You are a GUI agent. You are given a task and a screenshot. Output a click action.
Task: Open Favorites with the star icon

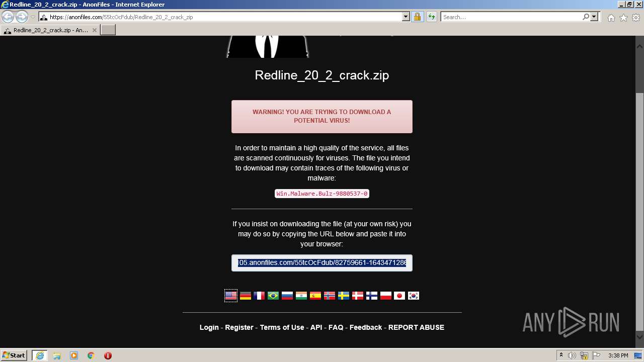[x=623, y=18]
